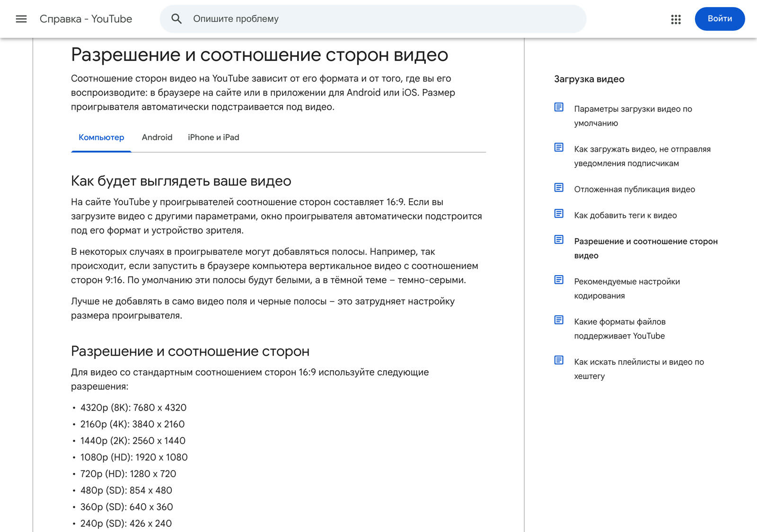Click list item '2160p (4K): 3840 x 2160'

pyautogui.click(x=132, y=424)
